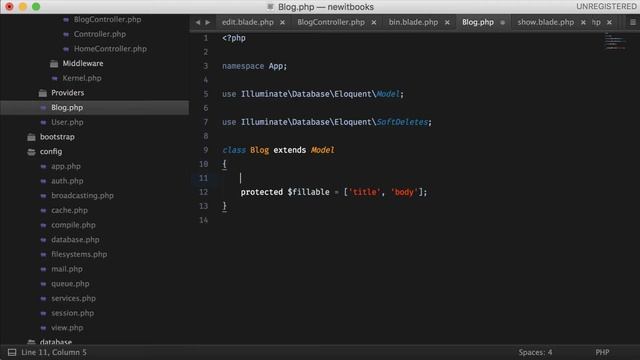Place cursor on 'namespace App;' line
The width and height of the screenshot is (640, 360).
(254, 66)
